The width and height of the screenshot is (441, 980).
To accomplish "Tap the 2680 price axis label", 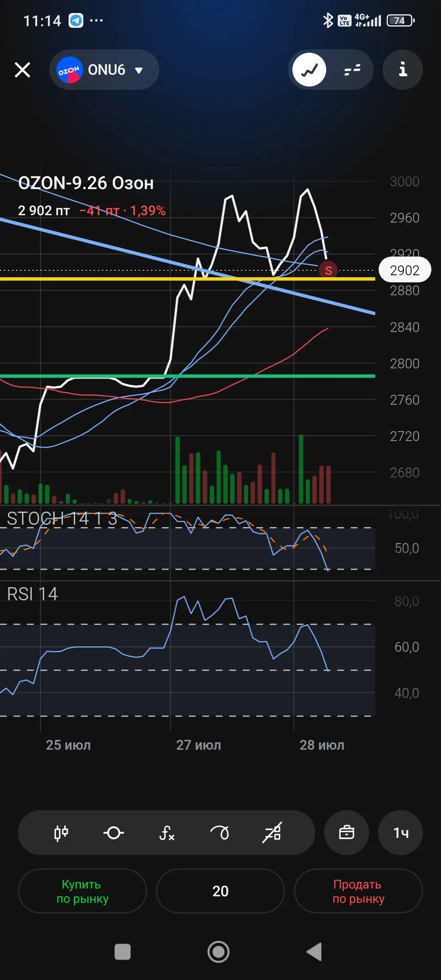I will tap(405, 472).
